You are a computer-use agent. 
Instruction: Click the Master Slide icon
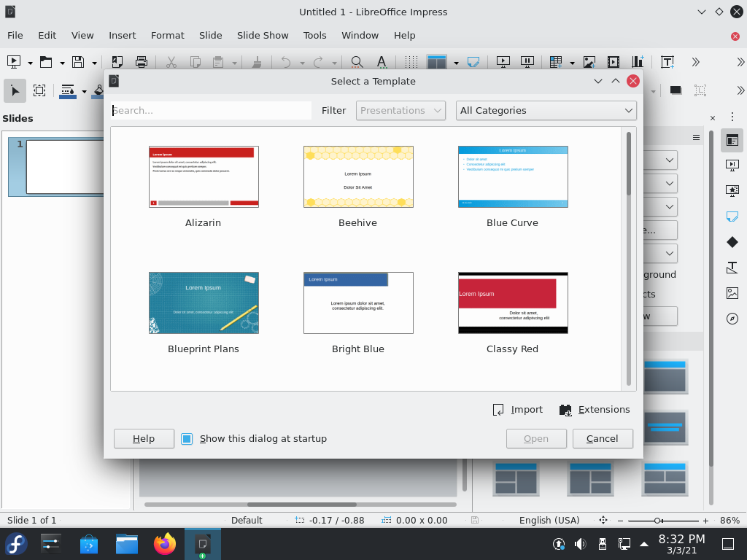point(473,62)
